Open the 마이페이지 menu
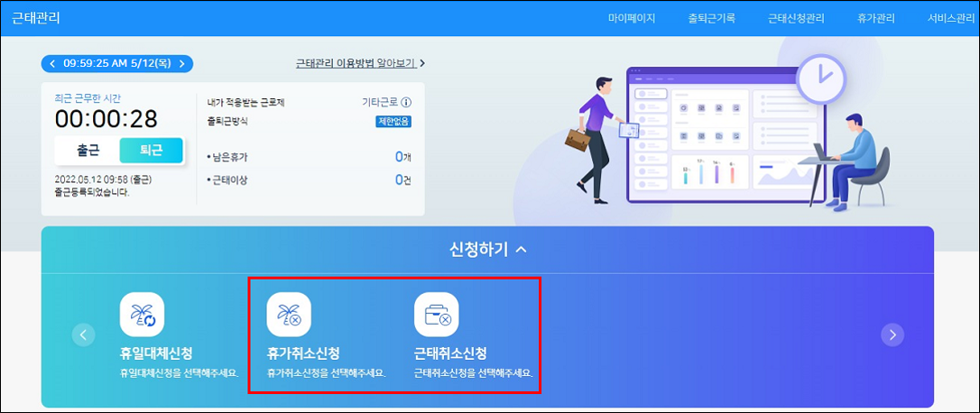980x413 pixels. pos(632,18)
